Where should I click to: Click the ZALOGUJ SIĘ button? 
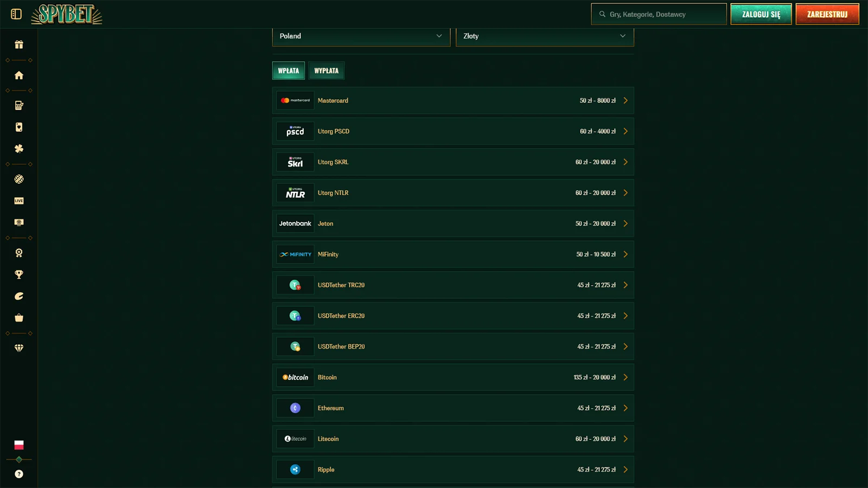(761, 14)
